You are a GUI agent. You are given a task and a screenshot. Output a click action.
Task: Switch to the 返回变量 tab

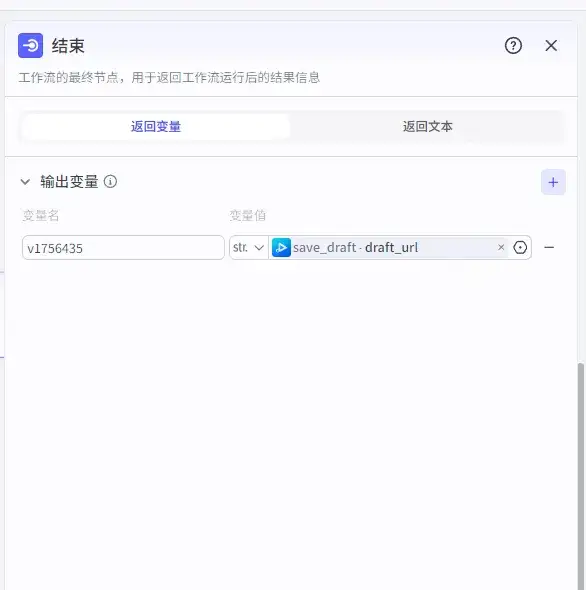coord(156,127)
